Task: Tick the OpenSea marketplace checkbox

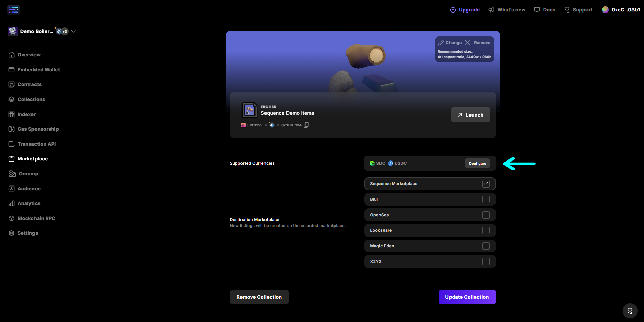Action: point(486,215)
